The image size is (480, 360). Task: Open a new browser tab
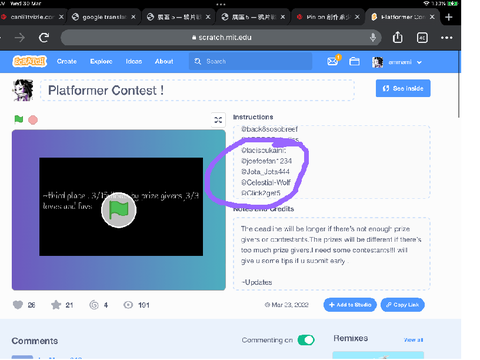[x=449, y=17]
